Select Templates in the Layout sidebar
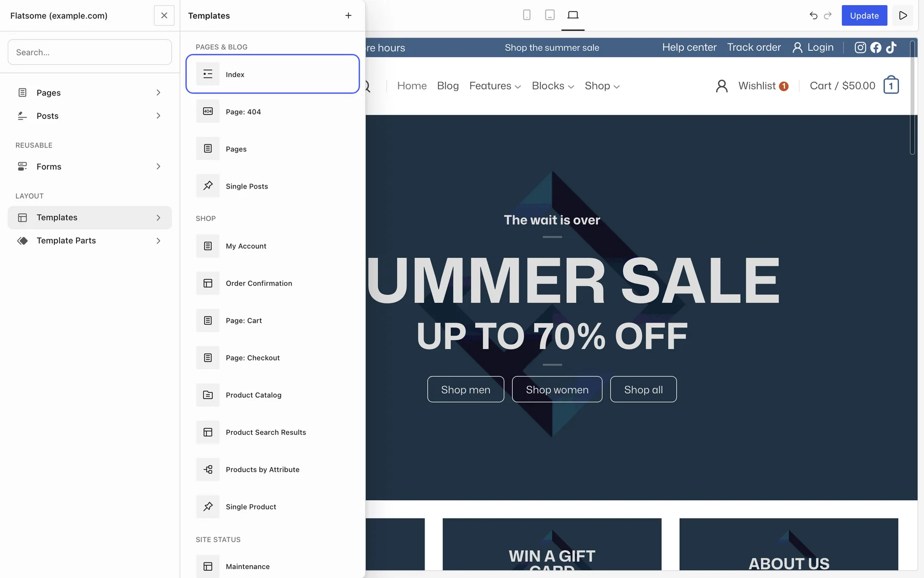 coord(90,217)
